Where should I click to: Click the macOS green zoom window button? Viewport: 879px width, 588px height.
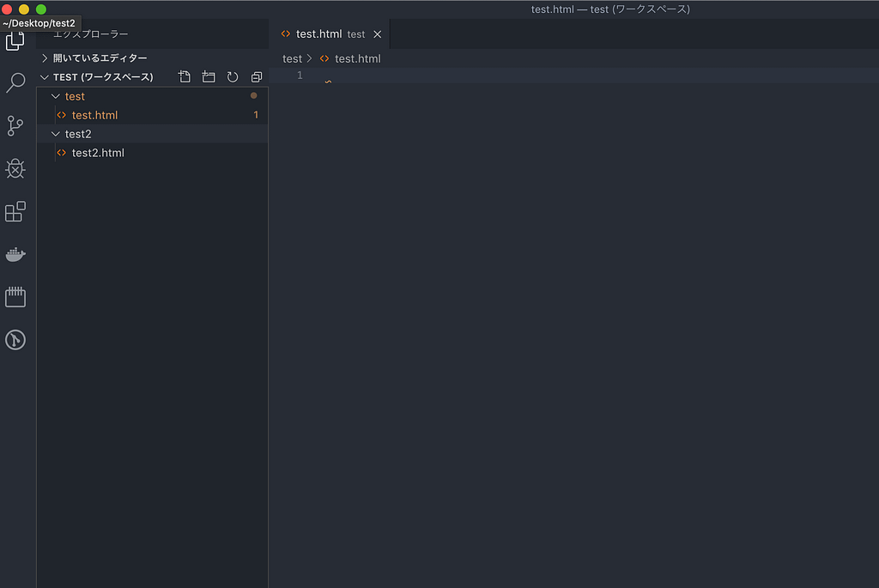point(41,9)
